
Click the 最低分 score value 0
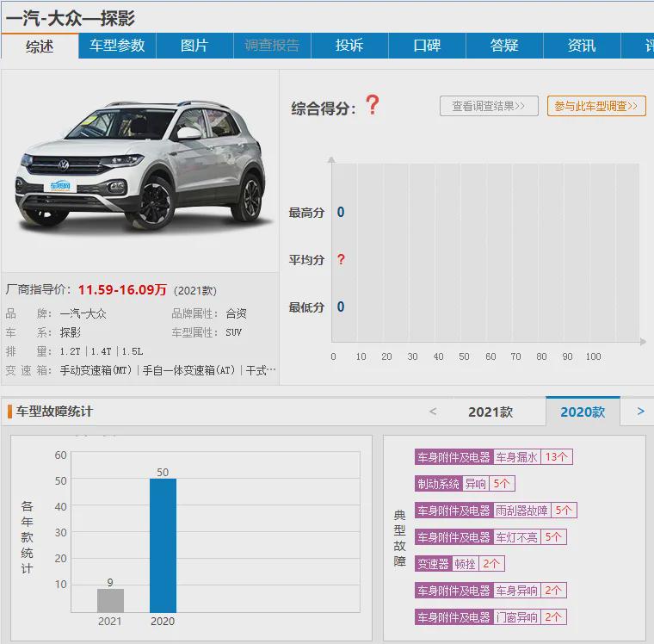coord(341,307)
